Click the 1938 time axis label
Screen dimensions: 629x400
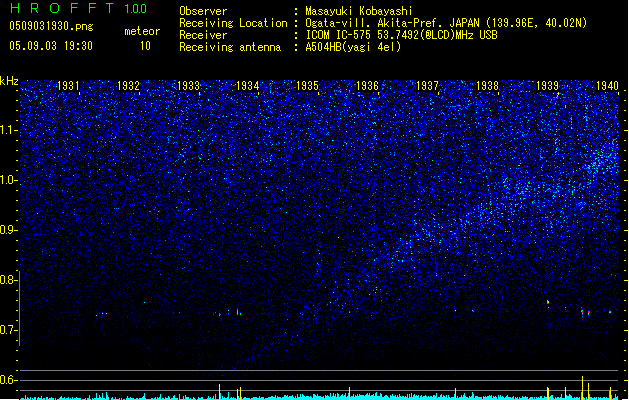487,86
